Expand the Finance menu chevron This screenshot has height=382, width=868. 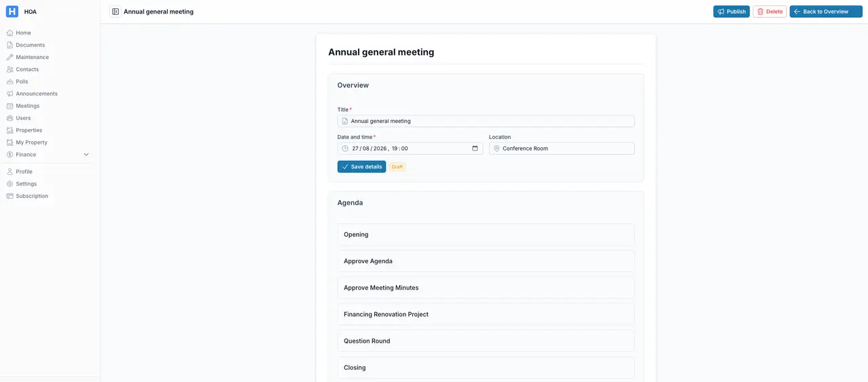click(86, 155)
